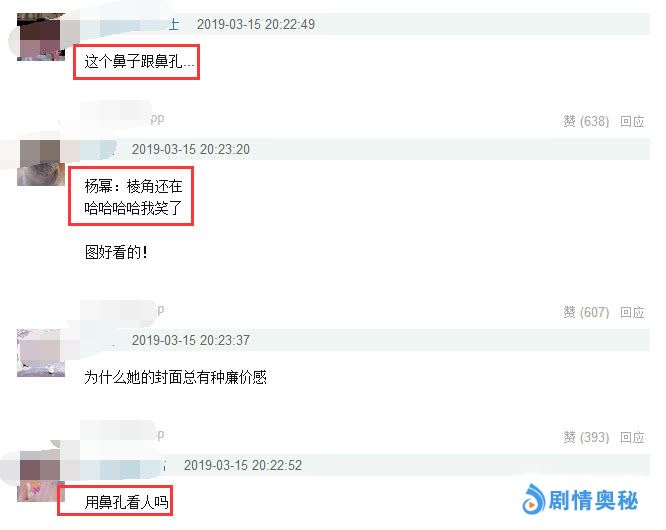Like the comment with 赞 (607)
Viewport: 666px width, 530px height.
(586, 313)
